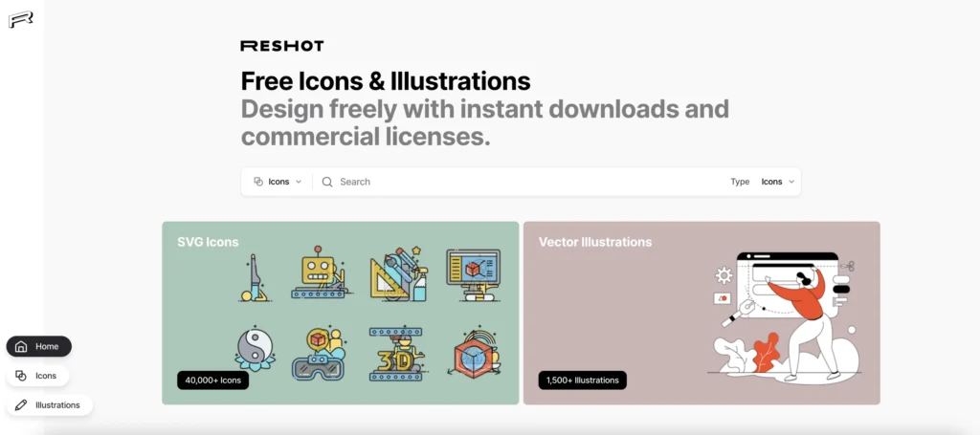This screenshot has height=435, width=980.
Task: Click the magnifier search icon
Action: (327, 182)
